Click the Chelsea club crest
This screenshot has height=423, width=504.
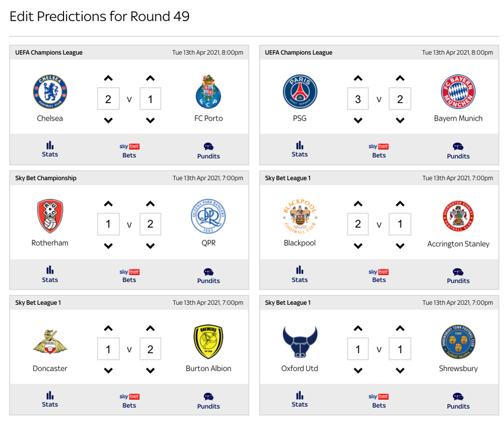coord(50,92)
